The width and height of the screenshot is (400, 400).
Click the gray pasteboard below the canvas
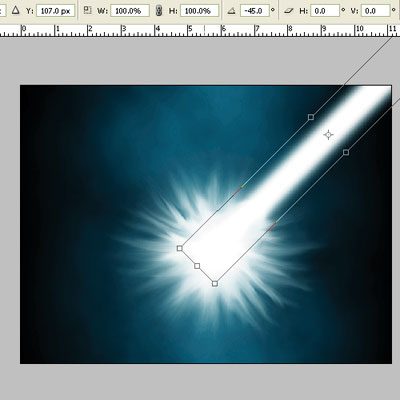point(200,382)
